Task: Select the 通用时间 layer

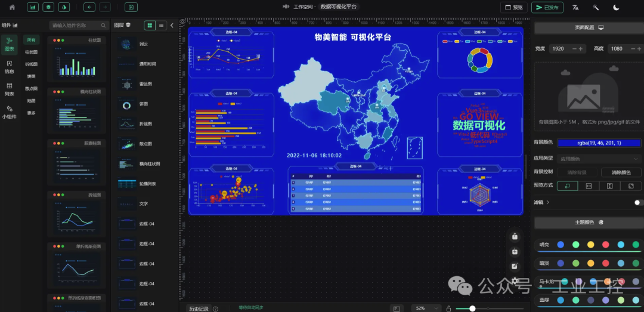Action: point(144,64)
